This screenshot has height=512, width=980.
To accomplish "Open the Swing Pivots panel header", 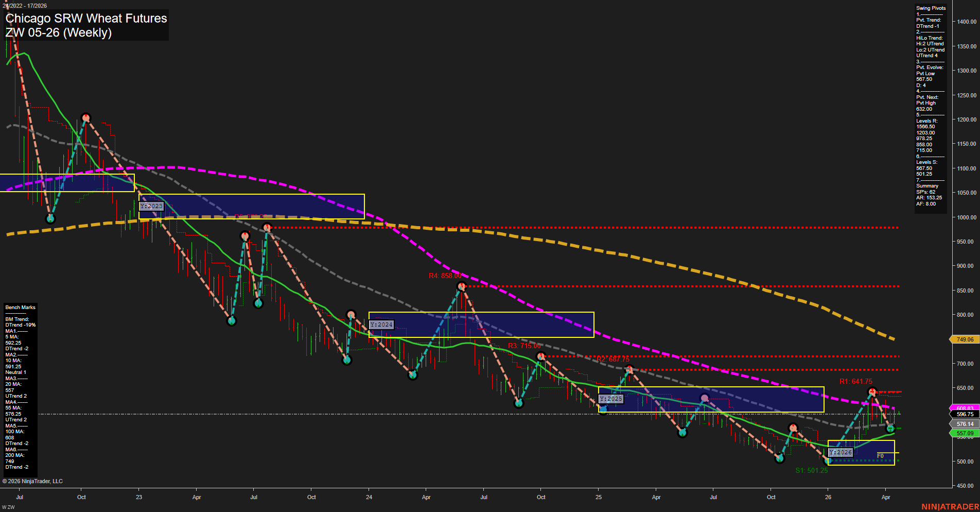I will 930,8.
